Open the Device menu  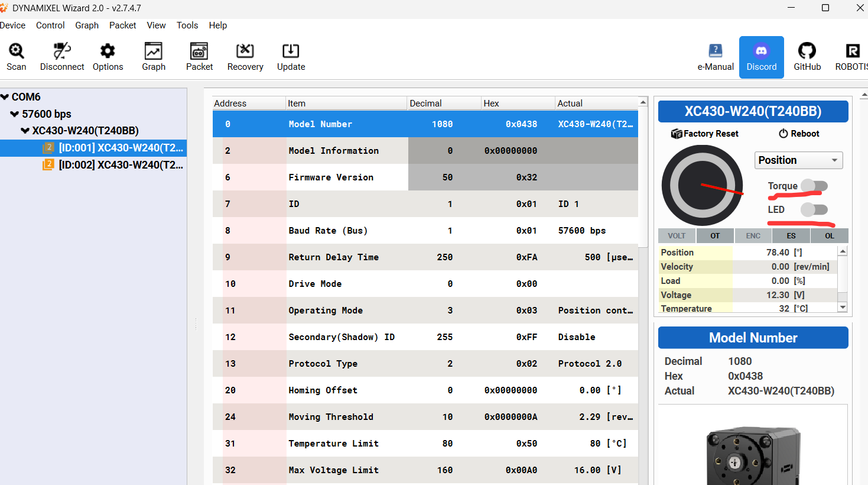[x=12, y=25]
